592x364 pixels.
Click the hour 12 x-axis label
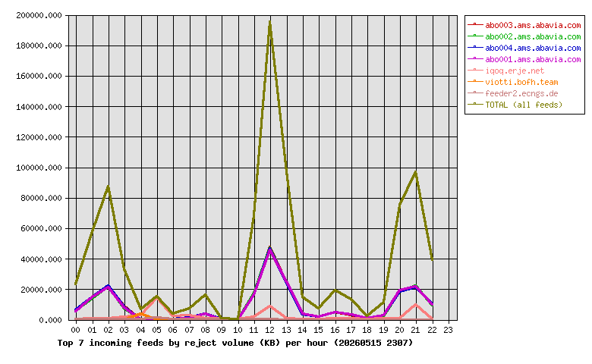pyautogui.click(x=270, y=330)
